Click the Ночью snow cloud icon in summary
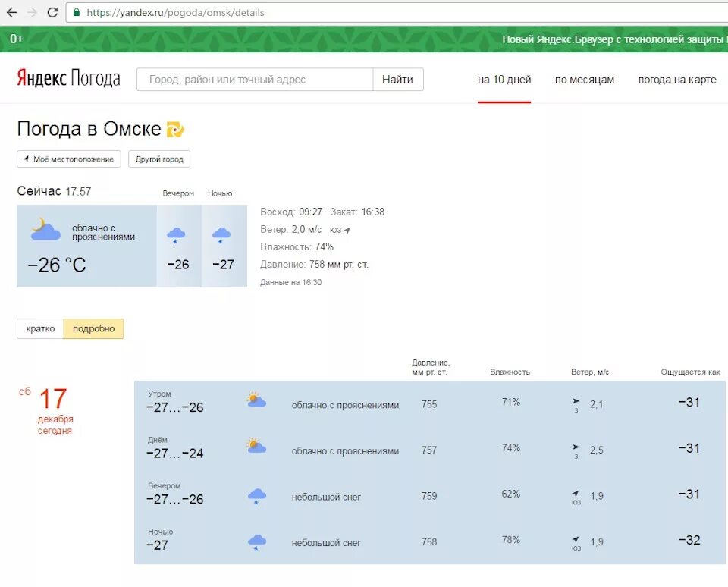This screenshot has height=587, width=728. click(221, 235)
